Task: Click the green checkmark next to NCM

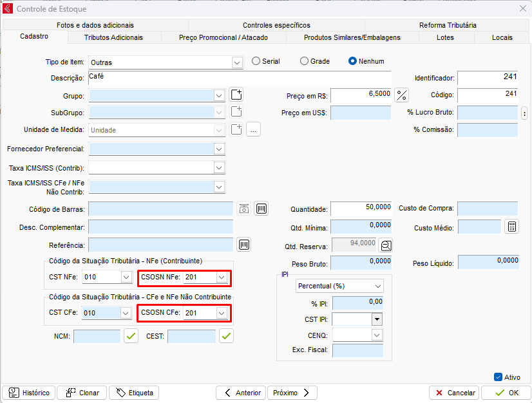Action: 131,336
